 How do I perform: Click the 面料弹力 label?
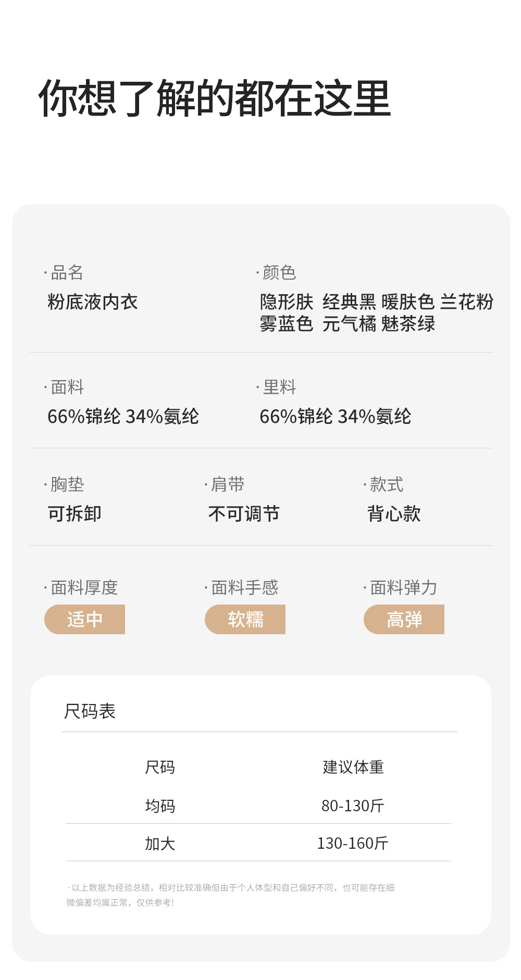point(403,588)
